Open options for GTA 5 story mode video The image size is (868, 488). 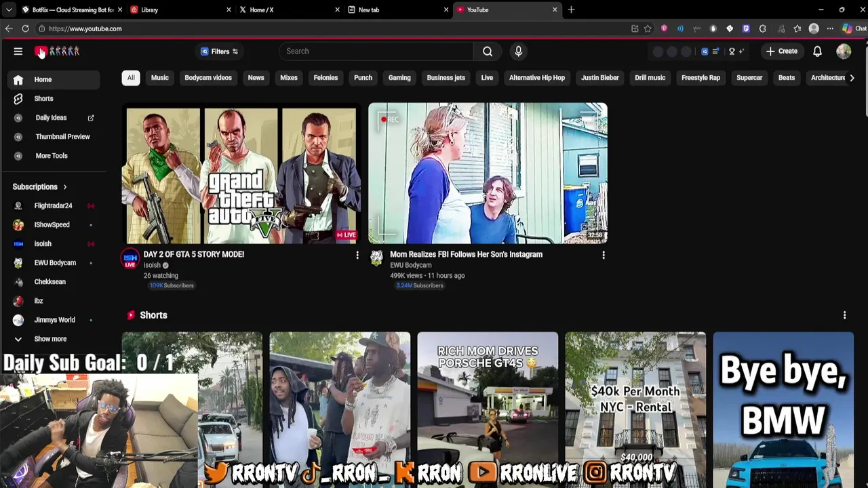357,256
